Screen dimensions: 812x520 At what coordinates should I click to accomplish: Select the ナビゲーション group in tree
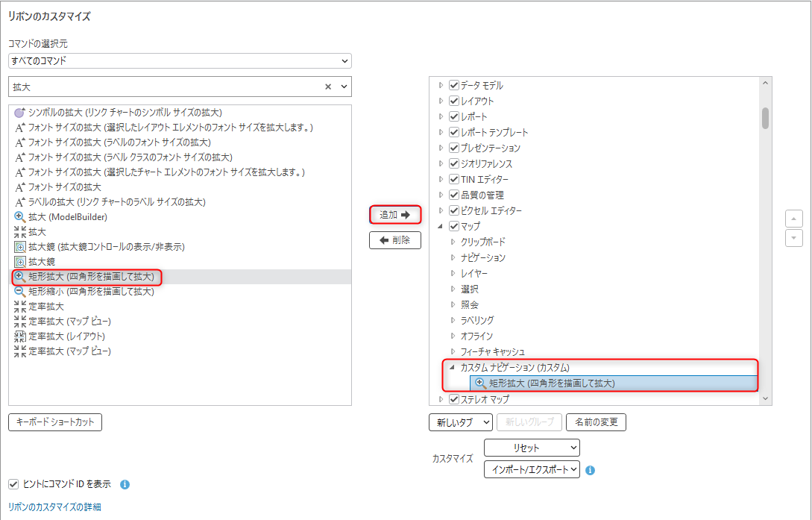(x=482, y=257)
